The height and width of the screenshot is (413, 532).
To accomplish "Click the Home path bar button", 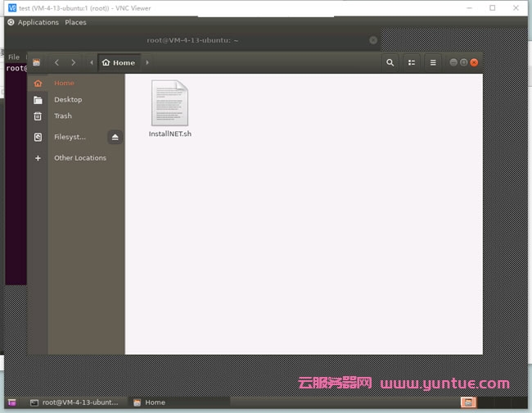I will 119,62.
